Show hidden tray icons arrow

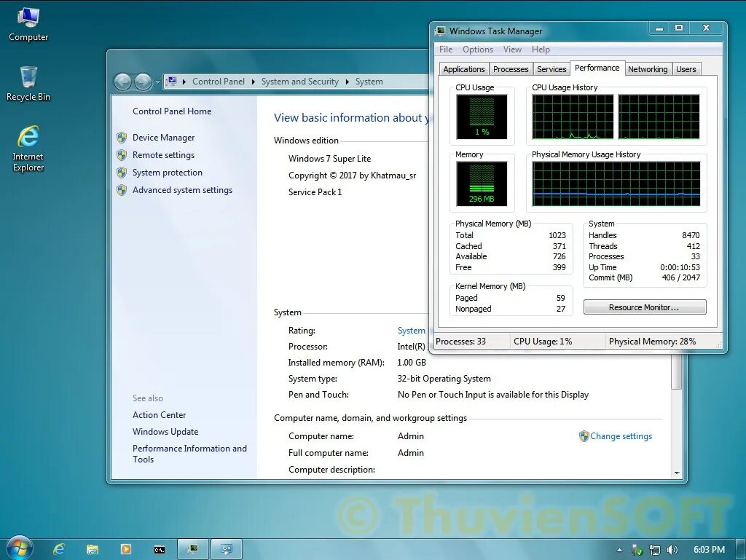point(619,550)
